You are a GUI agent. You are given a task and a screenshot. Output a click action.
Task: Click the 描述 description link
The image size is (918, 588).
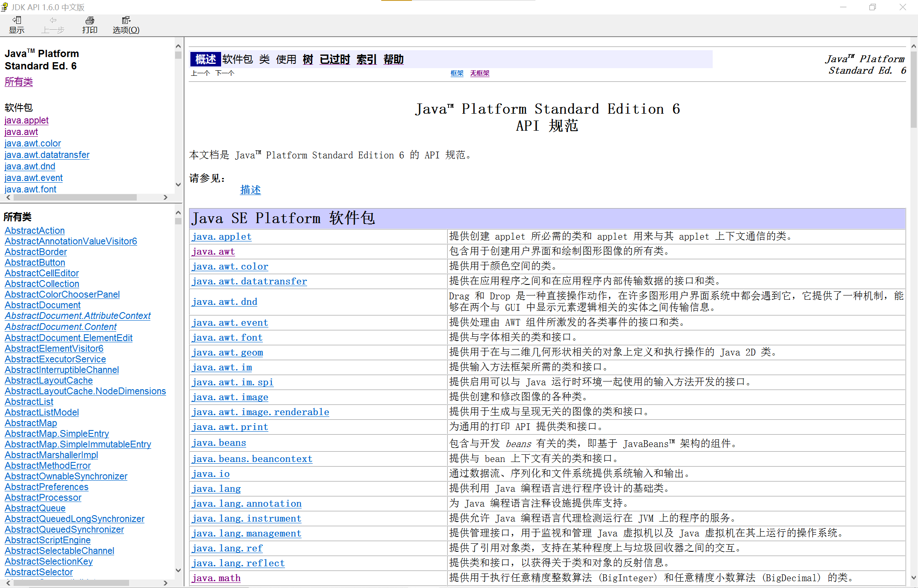[250, 190]
